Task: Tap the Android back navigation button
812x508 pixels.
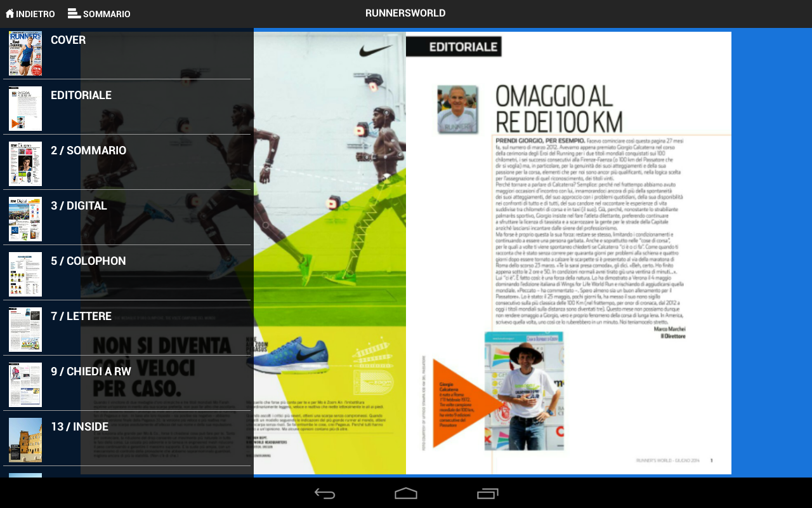Action: coord(325,493)
